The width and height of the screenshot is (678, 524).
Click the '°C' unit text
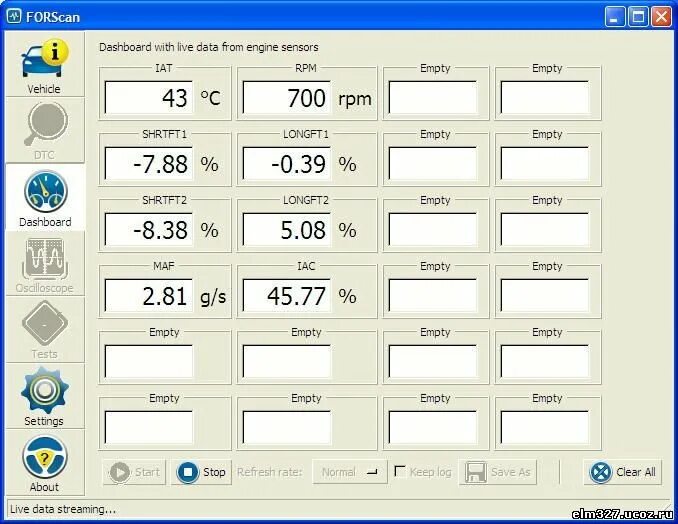[x=211, y=98]
